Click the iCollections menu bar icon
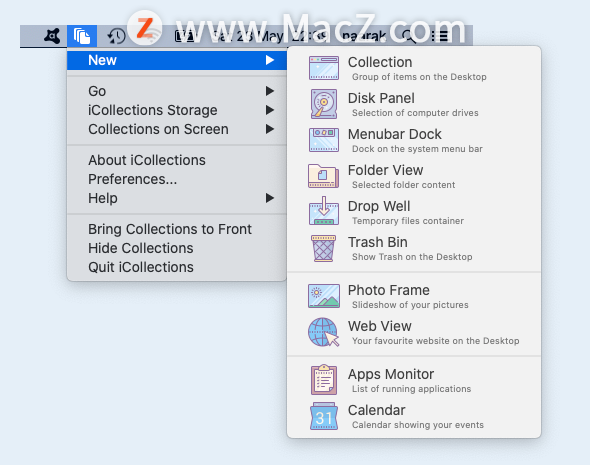 82,36
